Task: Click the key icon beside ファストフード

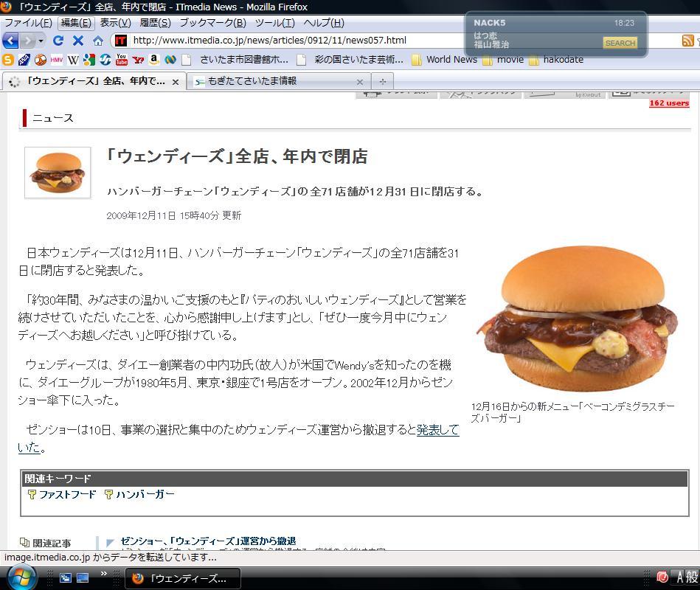Action: (x=32, y=494)
